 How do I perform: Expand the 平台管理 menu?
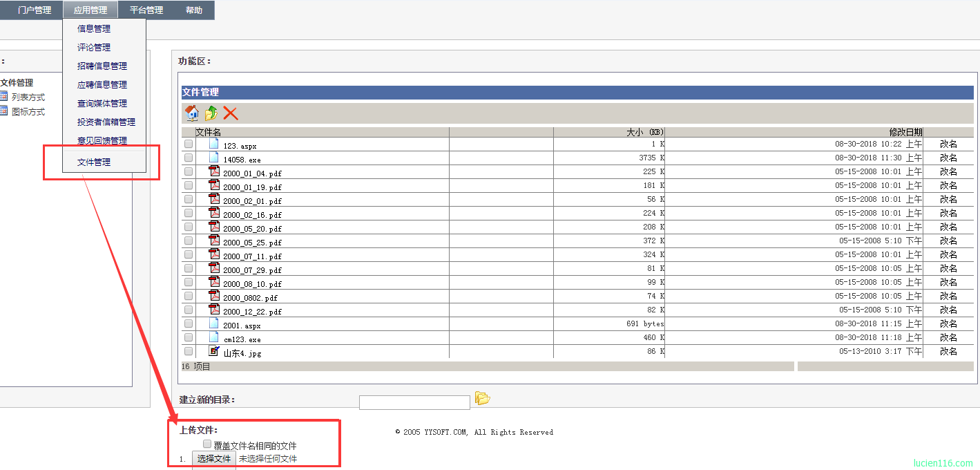[x=146, y=10]
